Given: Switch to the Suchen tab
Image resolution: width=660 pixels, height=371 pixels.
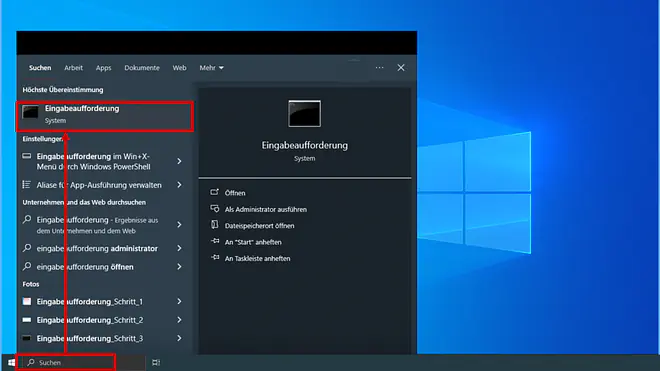Looking at the screenshot, I should click(40, 68).
